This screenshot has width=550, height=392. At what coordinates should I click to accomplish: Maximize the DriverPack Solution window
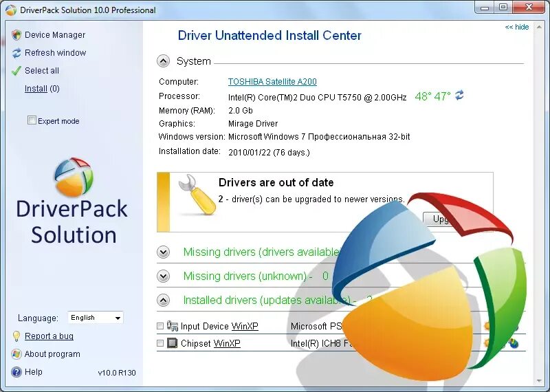(503, 8)
